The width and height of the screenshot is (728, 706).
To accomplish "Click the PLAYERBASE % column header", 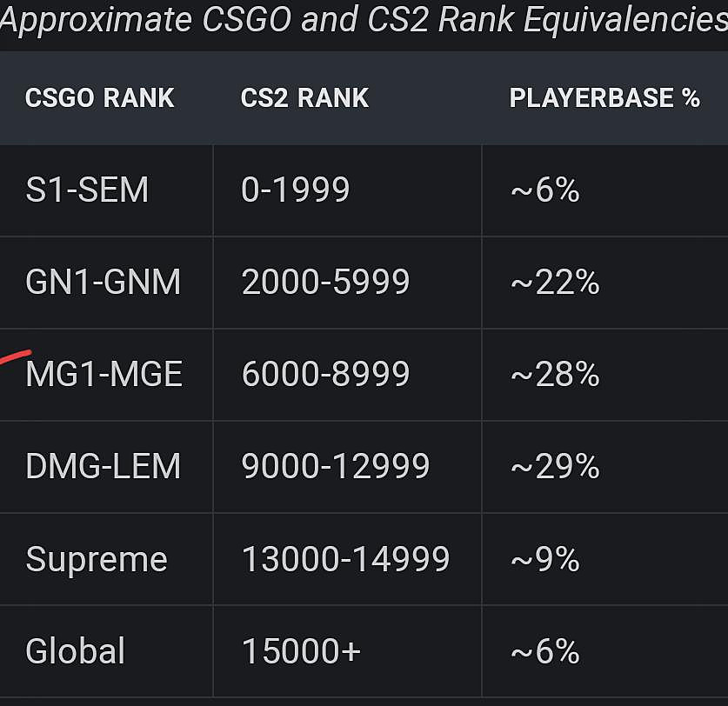I will tap(604, 98).
